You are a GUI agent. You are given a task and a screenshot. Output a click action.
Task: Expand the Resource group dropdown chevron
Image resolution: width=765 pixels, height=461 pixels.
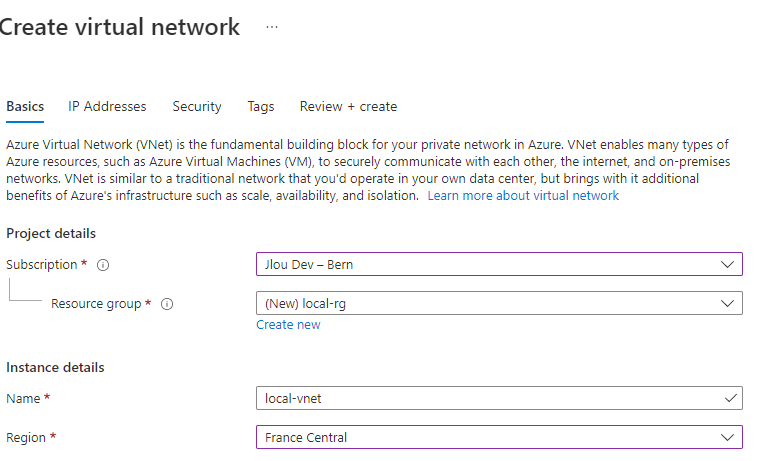(727, 303)
